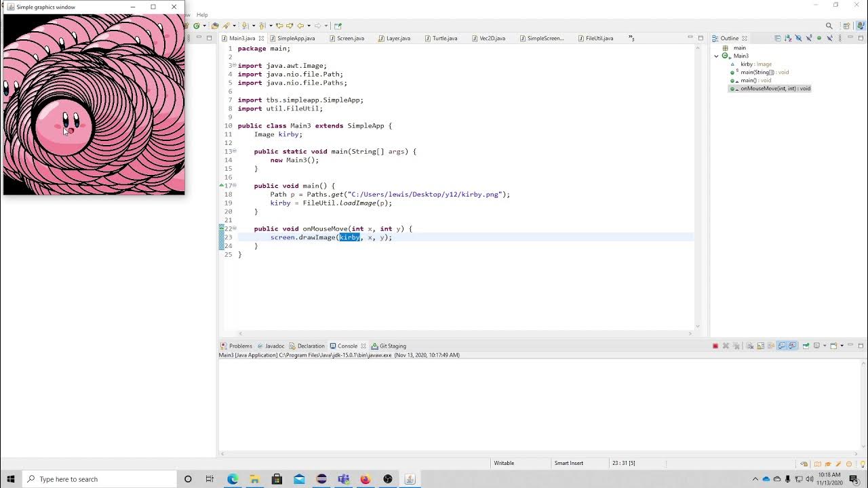868x488 pixels.
Task: Switch to the Vec2D.java editor tab
Action: (488, 39)
